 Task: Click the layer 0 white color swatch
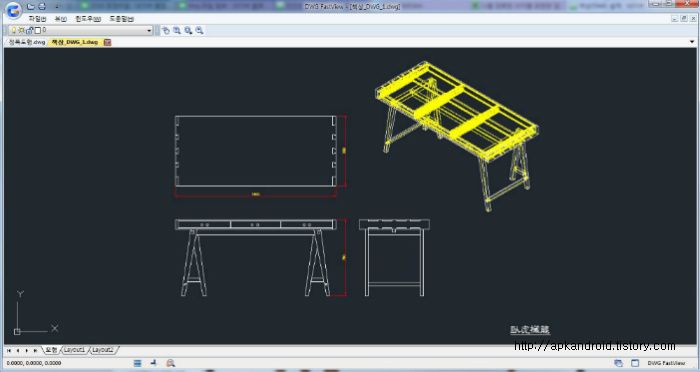coord(38,30)
